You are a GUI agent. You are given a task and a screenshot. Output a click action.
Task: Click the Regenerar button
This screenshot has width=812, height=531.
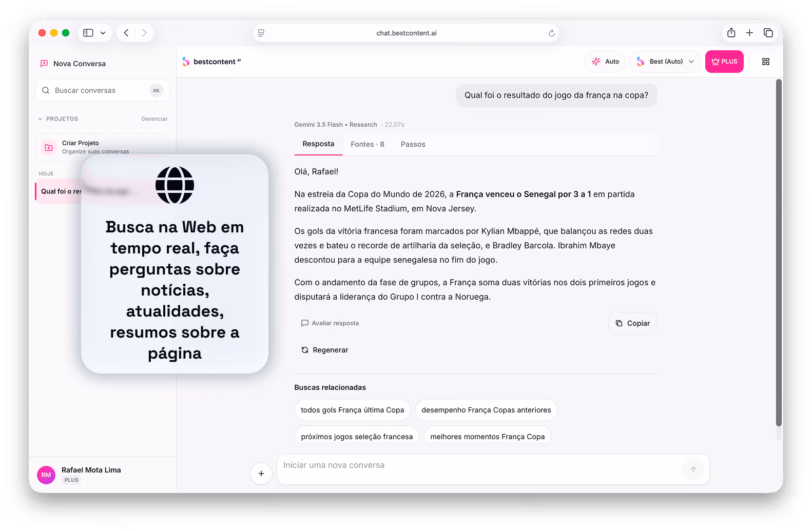[325, 350]
